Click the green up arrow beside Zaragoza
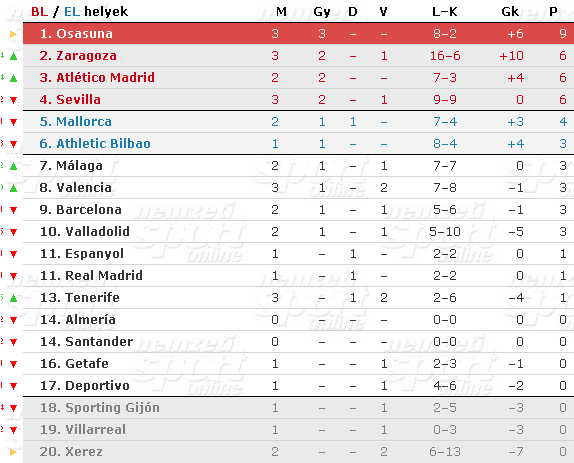The width and height of the screenshot is (574, 463). coord(14,56)
